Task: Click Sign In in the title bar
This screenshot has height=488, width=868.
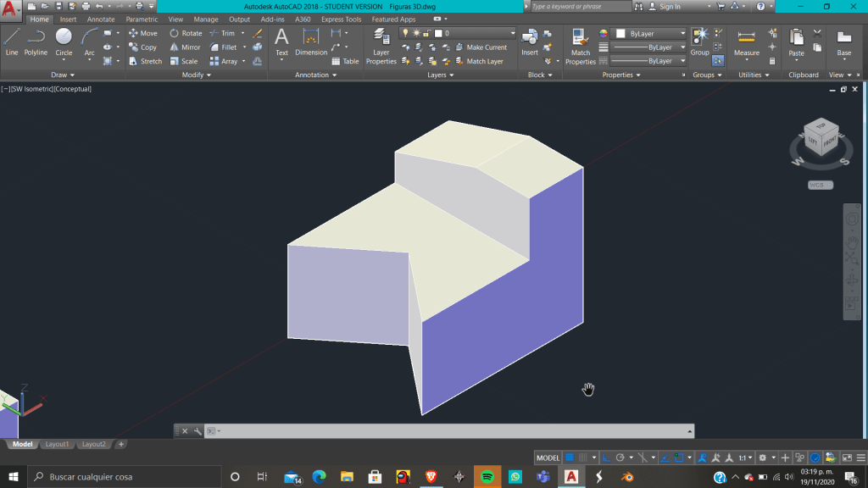Action: tap(669, 7)
